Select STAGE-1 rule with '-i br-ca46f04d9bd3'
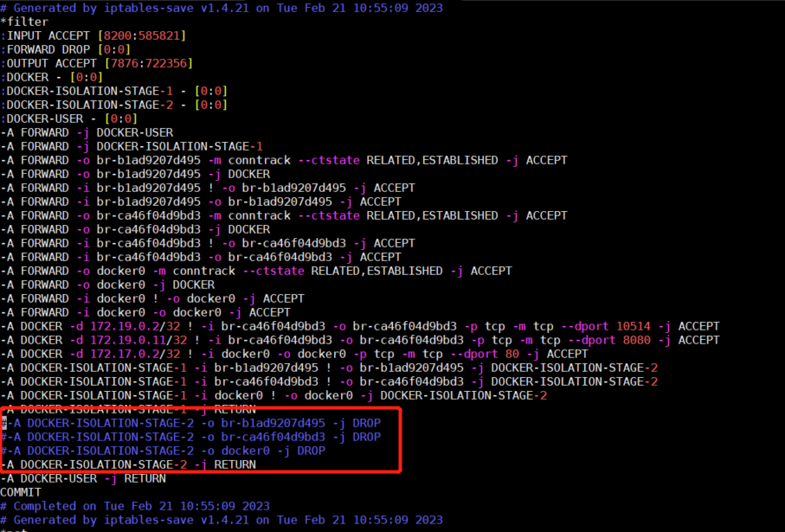The image size is (785, 532). coord(329,381)
